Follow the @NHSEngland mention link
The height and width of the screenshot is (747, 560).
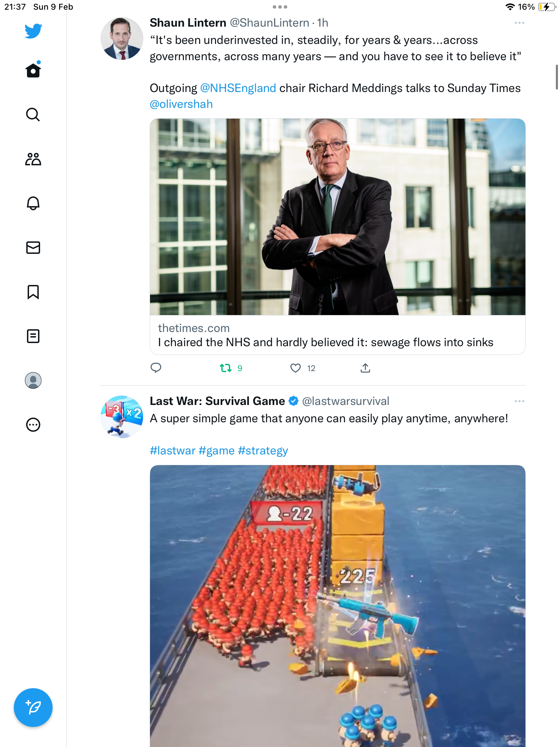(x=238, y=88)
